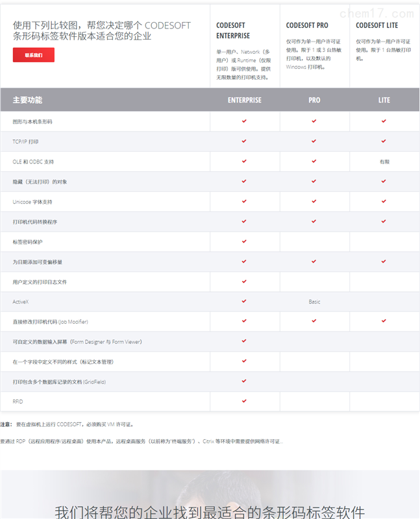Click the Enterprise checkmark in the RFID row
Image resolution: width=420 pixels, height=519 pixels.
click(245, 401)
